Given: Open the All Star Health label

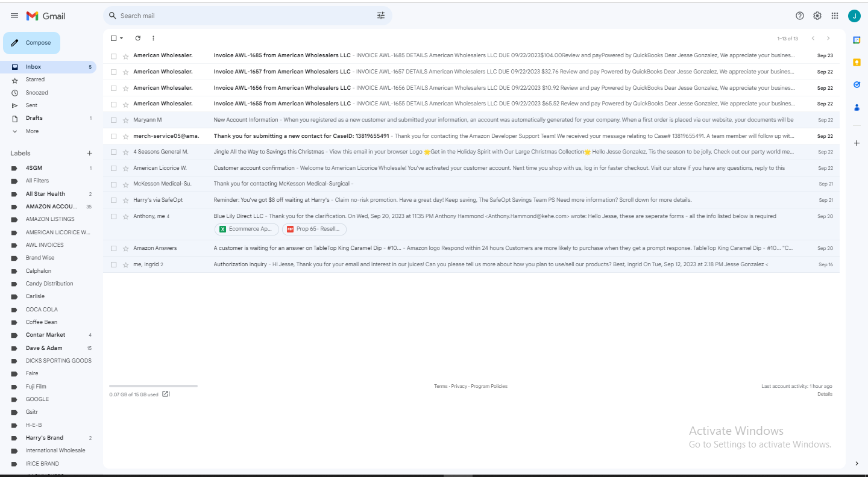Looking at the screenshot, I should coord(45,194).
